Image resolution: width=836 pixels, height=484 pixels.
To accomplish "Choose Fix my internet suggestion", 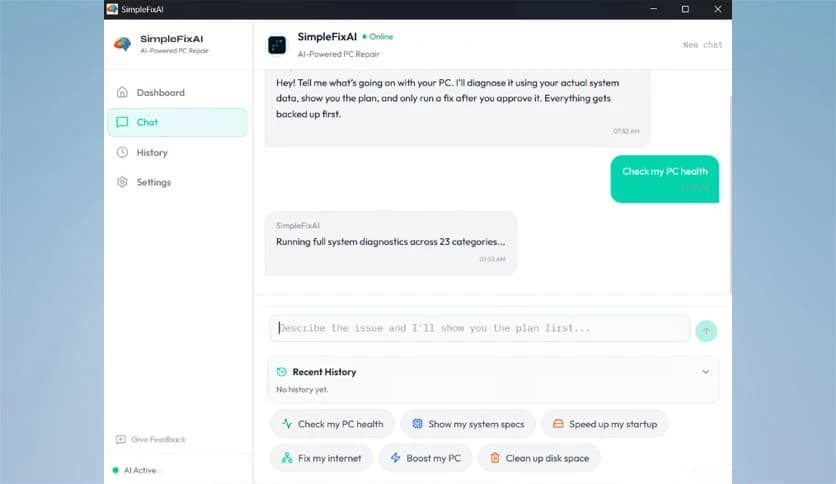I will click(321, 458).
